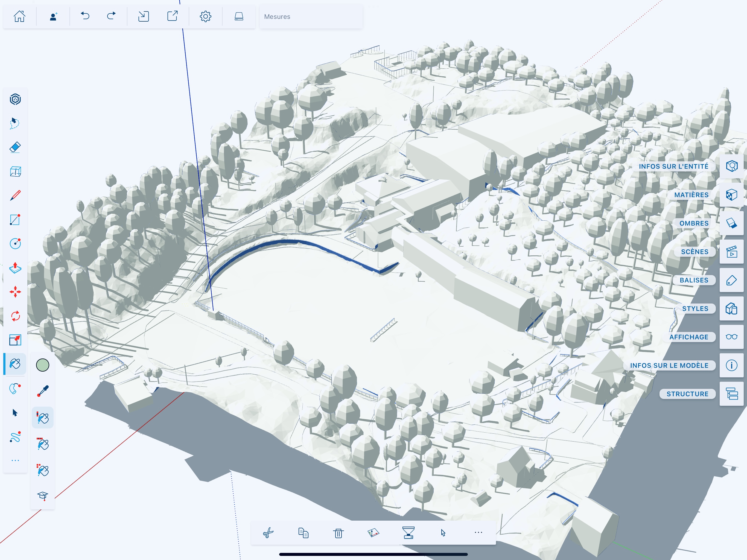Select the Move tool
The width and height of the screenshot is (747, 560).
pyautogui.click(x=15, y=292)
